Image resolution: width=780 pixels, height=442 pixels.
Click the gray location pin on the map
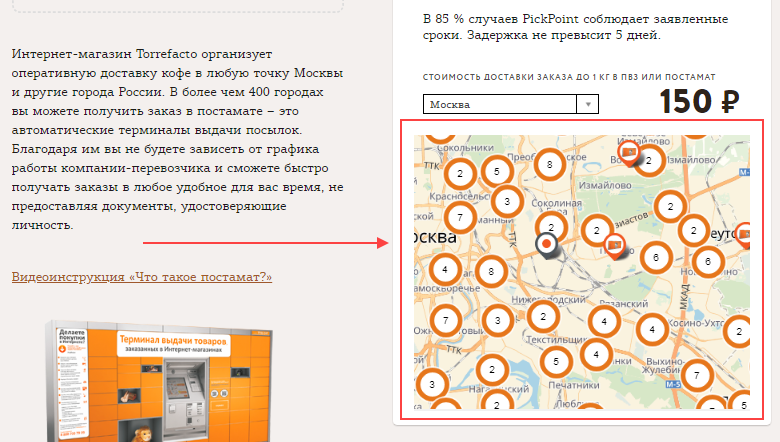547,244
